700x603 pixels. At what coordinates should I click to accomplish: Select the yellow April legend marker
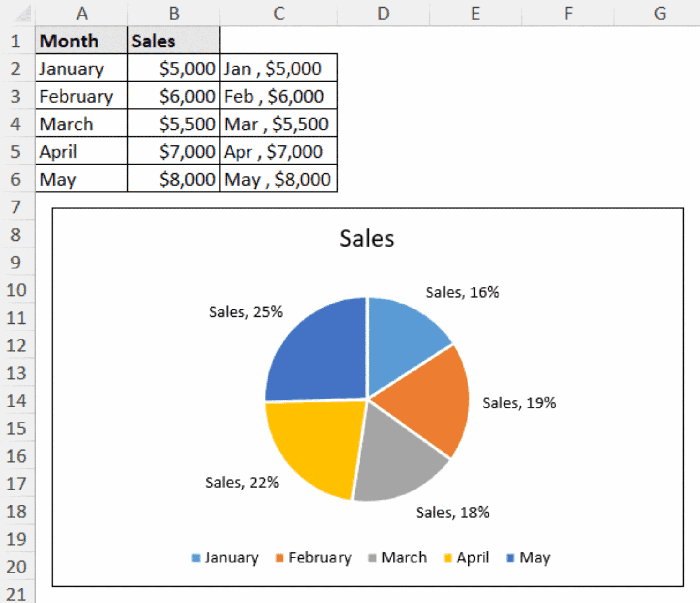coord(449,557)
